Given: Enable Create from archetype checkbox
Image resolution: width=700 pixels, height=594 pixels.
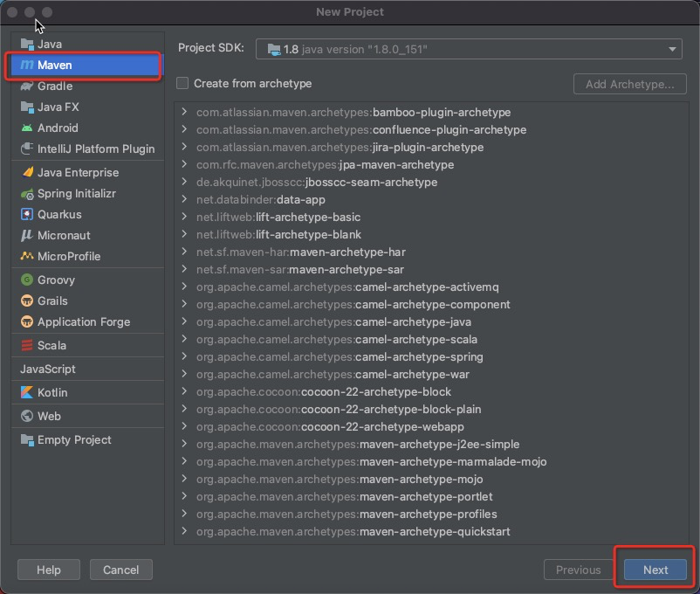Looking at the screenshot, I should 182,83.
